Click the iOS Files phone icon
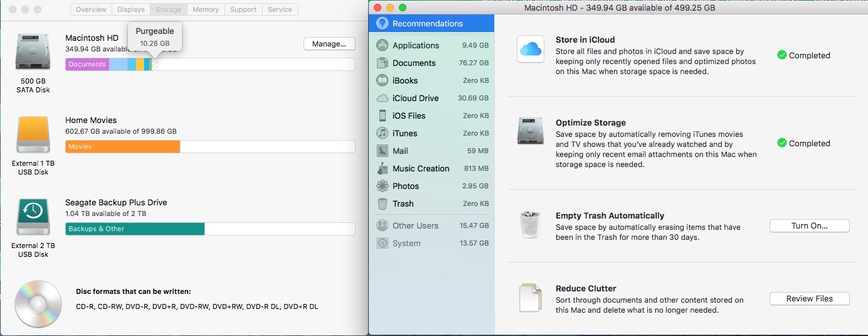 [382, 116]
